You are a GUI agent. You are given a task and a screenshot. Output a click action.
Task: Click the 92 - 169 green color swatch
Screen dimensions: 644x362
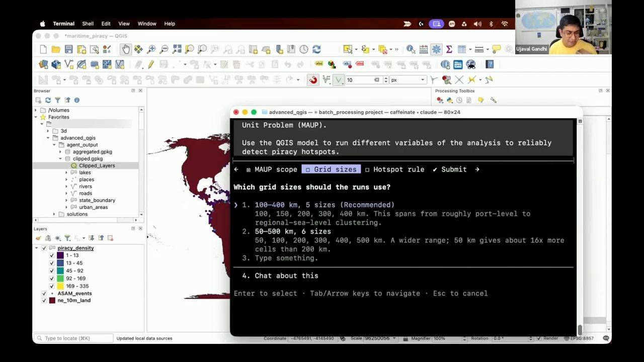60,279
